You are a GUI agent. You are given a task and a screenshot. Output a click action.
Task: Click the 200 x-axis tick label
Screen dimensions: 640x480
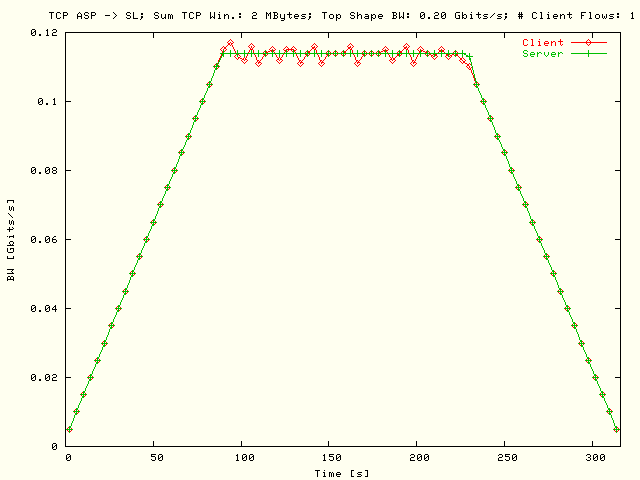click(x=420, y=458)
